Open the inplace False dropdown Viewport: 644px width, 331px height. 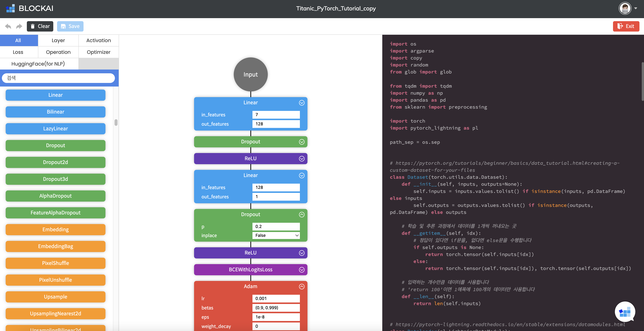pyautogui.click(x=276, y=236)
